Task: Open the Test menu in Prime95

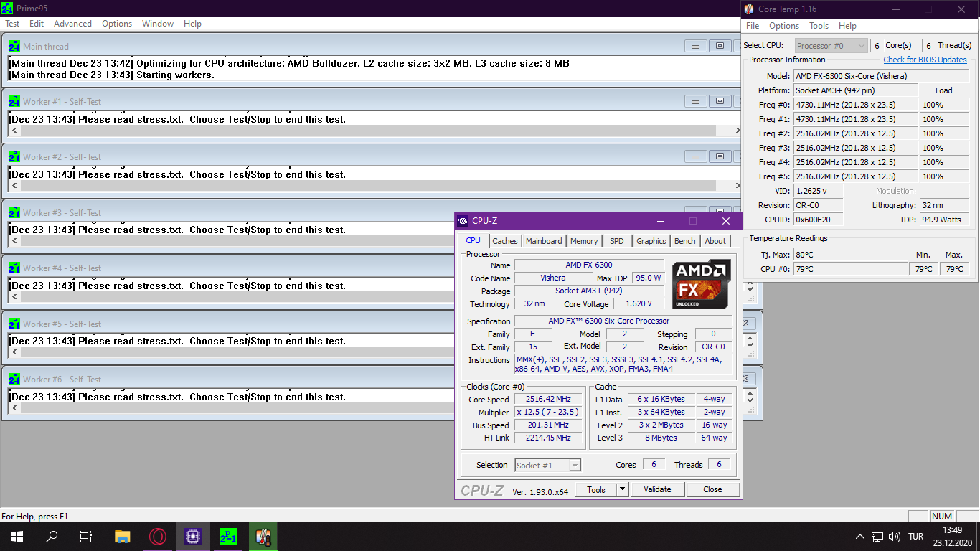Action: [x=13, y=24]
